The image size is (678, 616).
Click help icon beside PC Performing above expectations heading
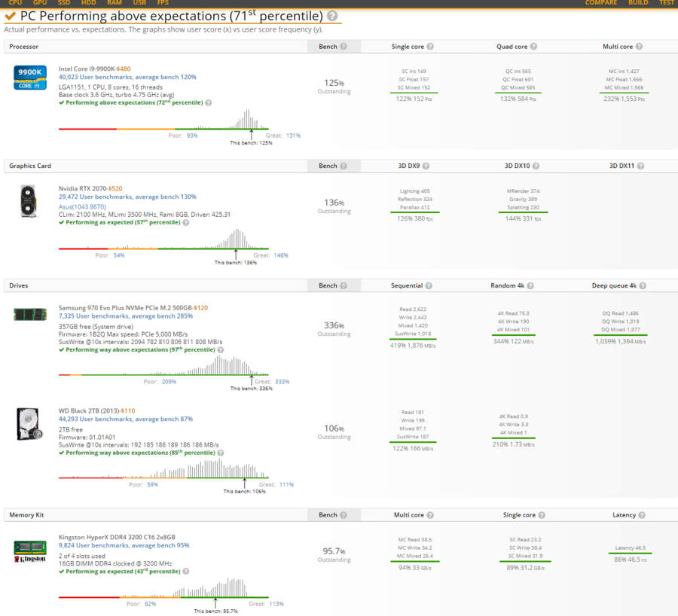tap(332, 16)
